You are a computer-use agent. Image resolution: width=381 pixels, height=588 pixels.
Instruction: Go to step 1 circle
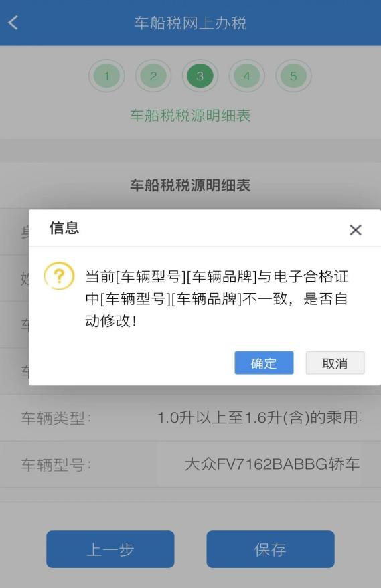106,76
